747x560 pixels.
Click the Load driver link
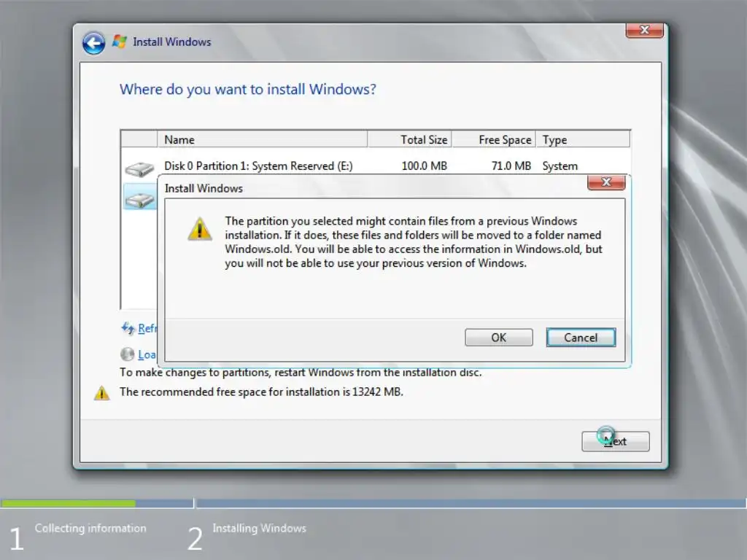pyautogui.click(x=147, y=354)
